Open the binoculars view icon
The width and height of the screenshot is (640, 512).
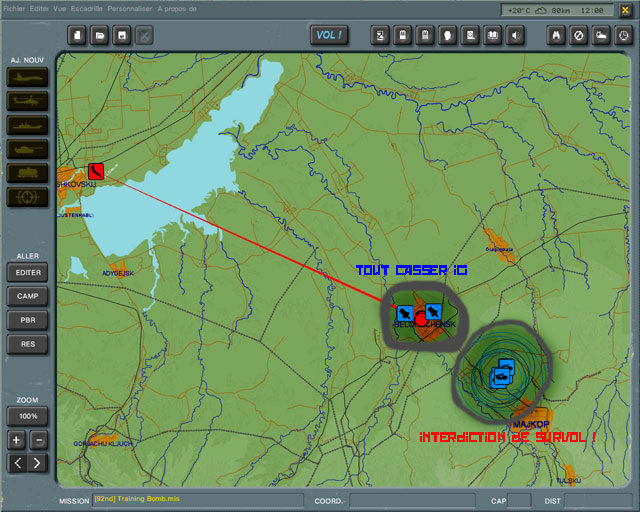click(x=556, y=36)
